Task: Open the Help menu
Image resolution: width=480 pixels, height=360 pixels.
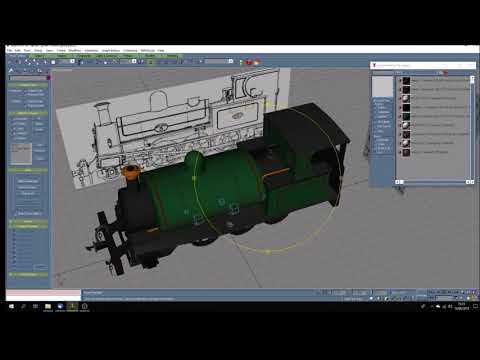Action: pyautogui.click(x=161, y=50)
